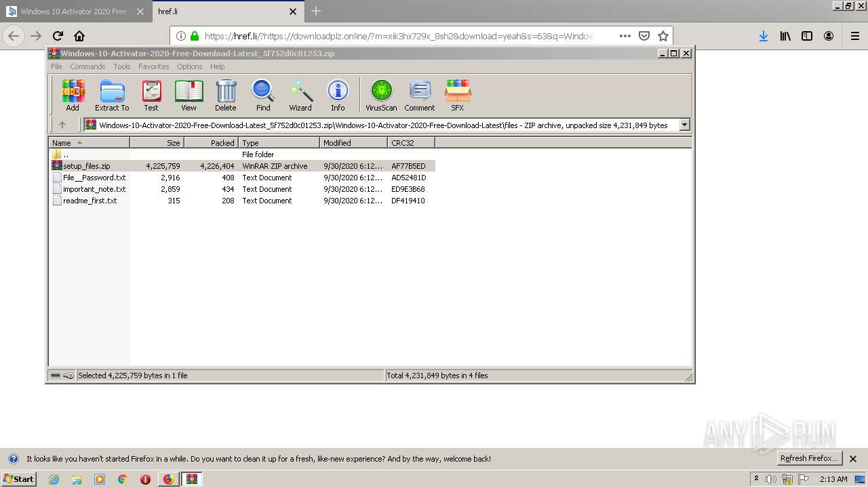
Task: Expand the WinRAR address path dropdown
Action: tap(684, 125)
